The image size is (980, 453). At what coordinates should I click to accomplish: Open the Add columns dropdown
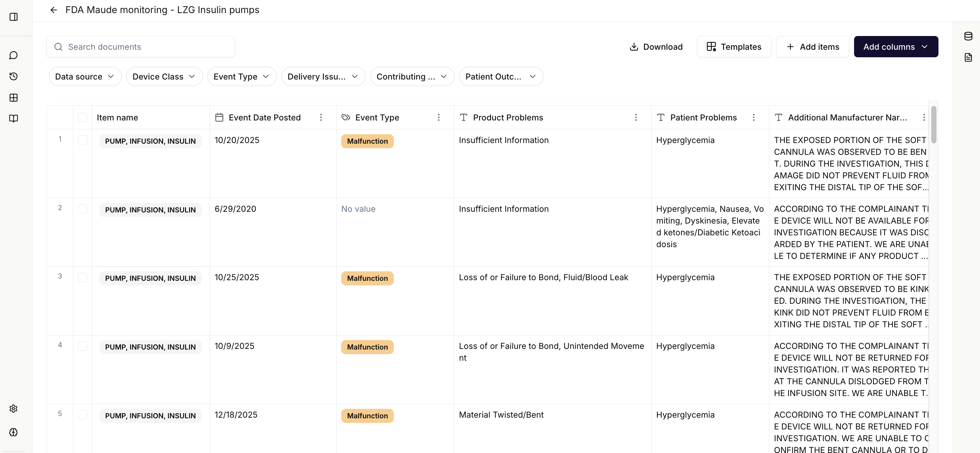[896, 47]
